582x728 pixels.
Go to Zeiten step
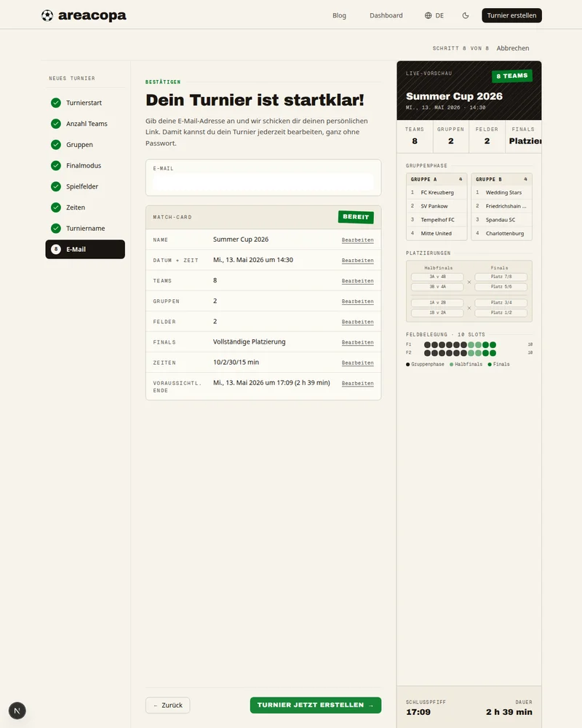[85, 207]
